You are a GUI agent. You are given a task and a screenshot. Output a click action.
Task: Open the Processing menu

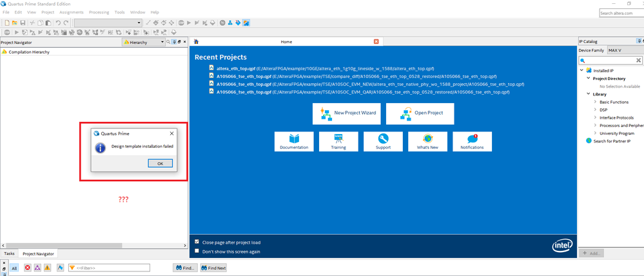(x=99, y=12)
